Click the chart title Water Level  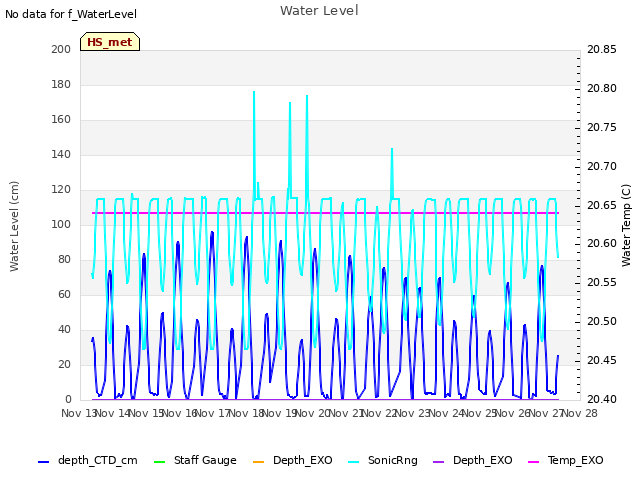pos(319,11)
